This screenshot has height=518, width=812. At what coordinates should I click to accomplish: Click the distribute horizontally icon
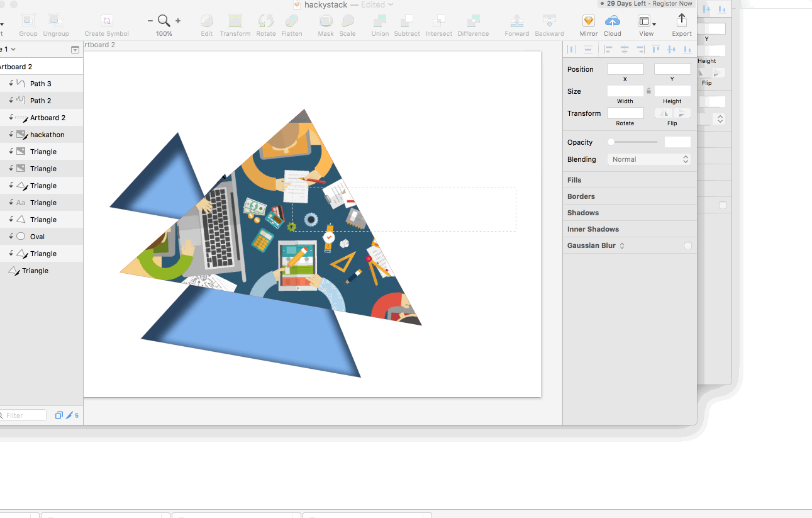[x=572, y=50]
